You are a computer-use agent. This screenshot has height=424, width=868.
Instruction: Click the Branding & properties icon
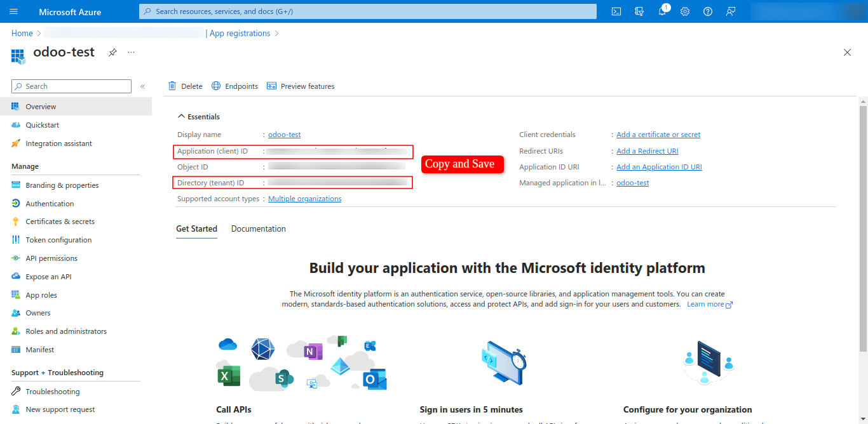pyautogui.click(x=16, y=185)
